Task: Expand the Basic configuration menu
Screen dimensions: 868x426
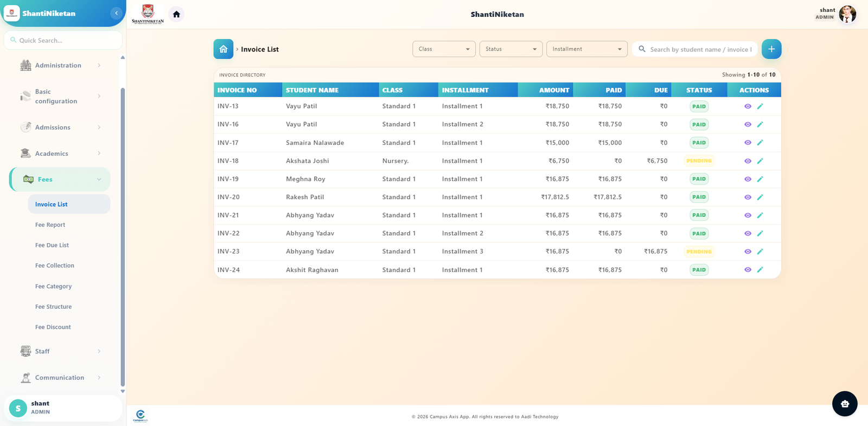Action: point(61,96)
